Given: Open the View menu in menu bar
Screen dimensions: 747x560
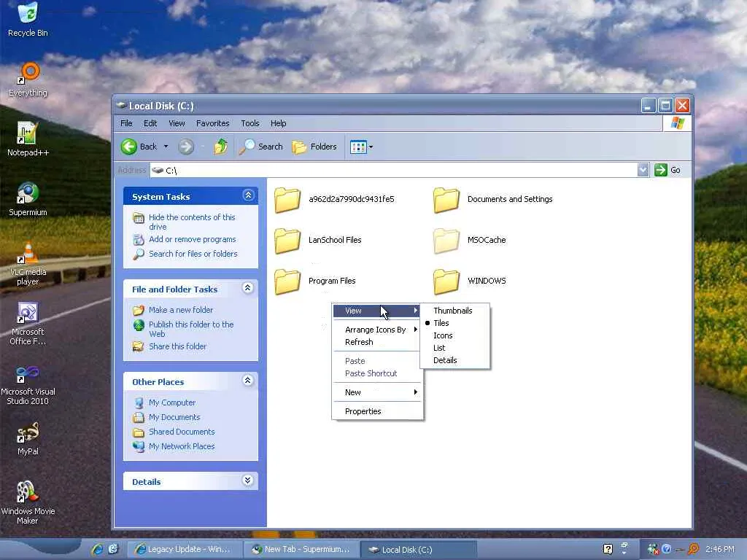Looking at the screenshot, I should click(177, 123).
